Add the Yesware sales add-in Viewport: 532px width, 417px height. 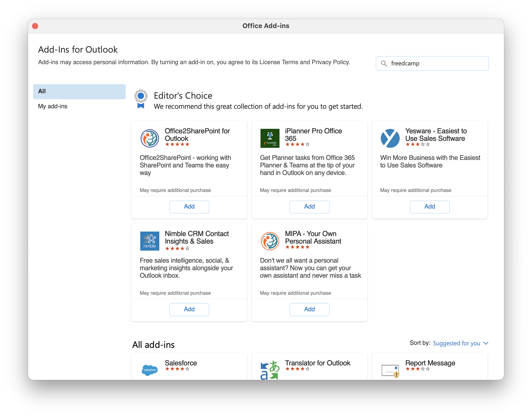[x=430, y=207]
